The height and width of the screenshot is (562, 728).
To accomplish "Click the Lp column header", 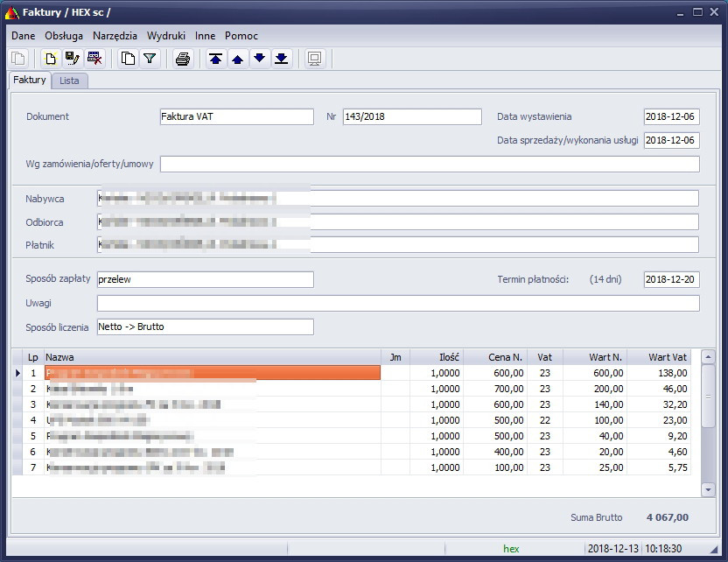I will (33, 357).
